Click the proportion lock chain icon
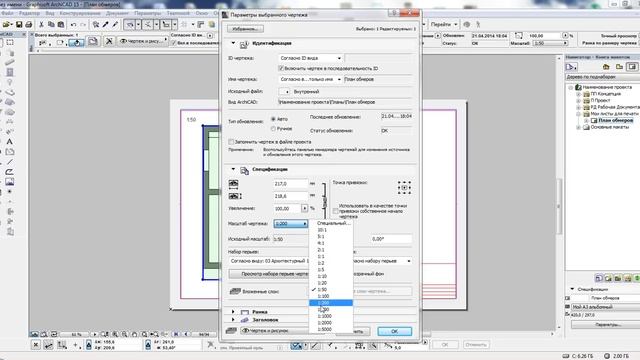This screenshot has height=360, width=640. pyautogui.click(x=324, y=201)
